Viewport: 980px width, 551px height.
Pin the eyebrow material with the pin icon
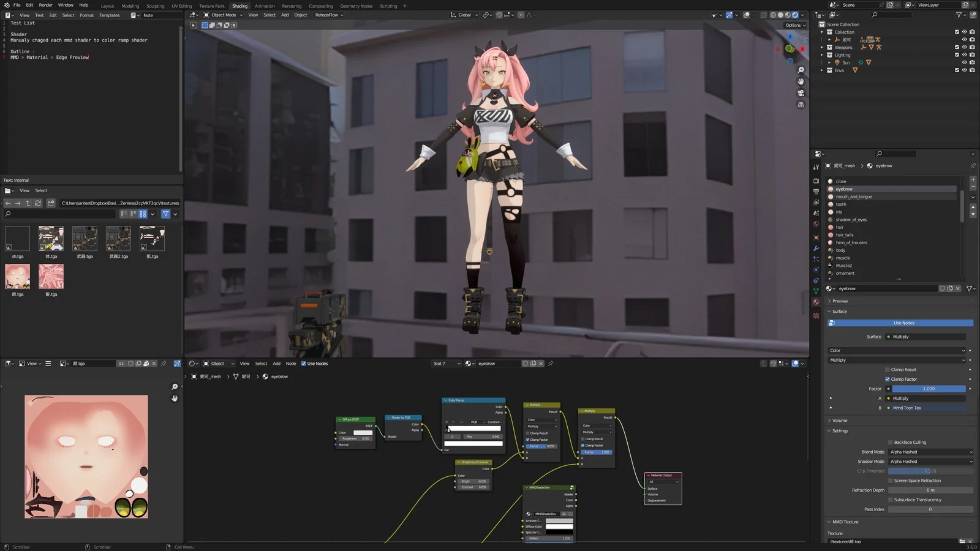973,165
